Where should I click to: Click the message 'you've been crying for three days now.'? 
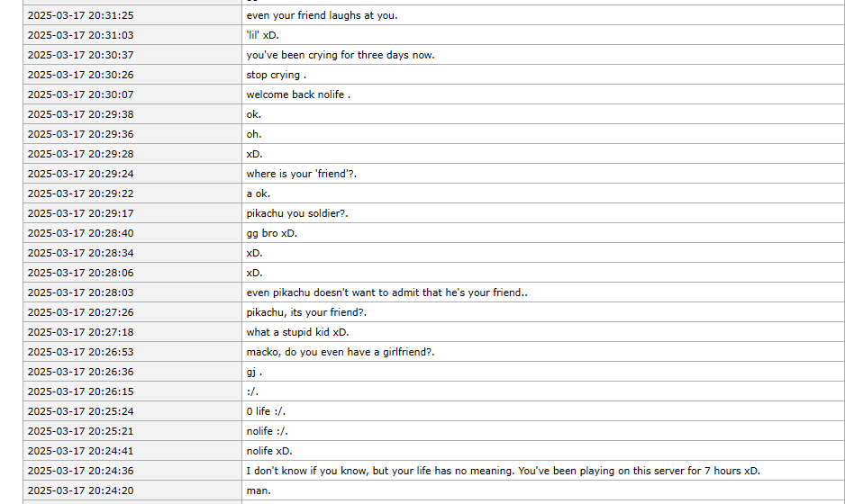click(x=341, y=55)
